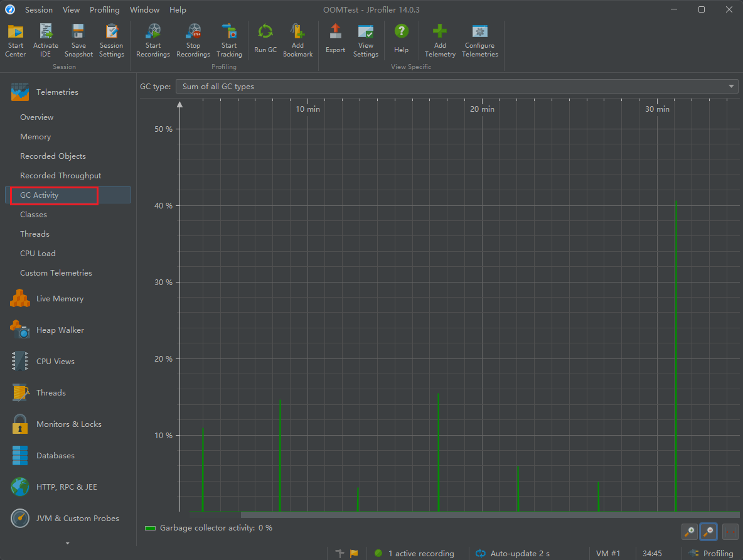Select Overview under Telemetries
Viewport: 743px width, 560px height.
point(68,117)
